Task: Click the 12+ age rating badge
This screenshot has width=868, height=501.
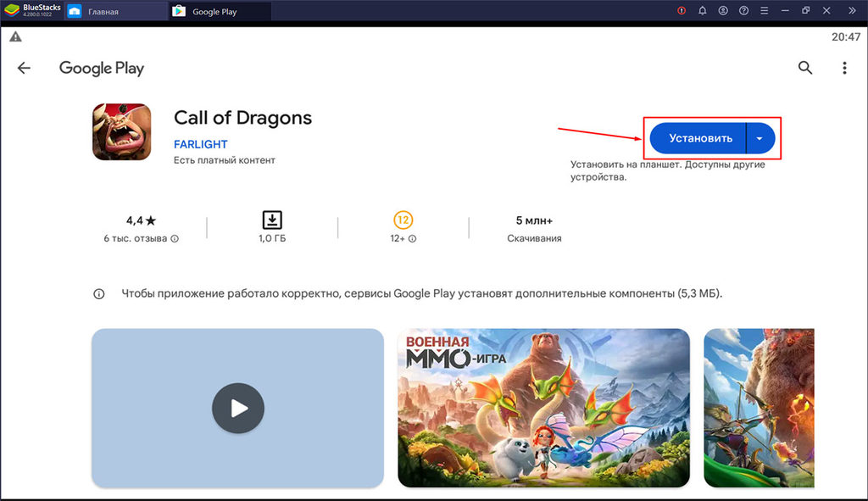Action: (403, 220)
